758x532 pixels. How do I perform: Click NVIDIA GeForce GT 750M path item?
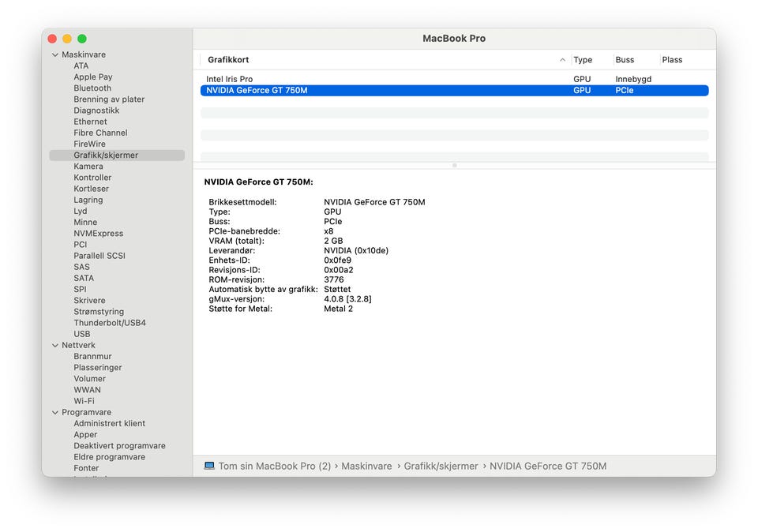[548, 466]
